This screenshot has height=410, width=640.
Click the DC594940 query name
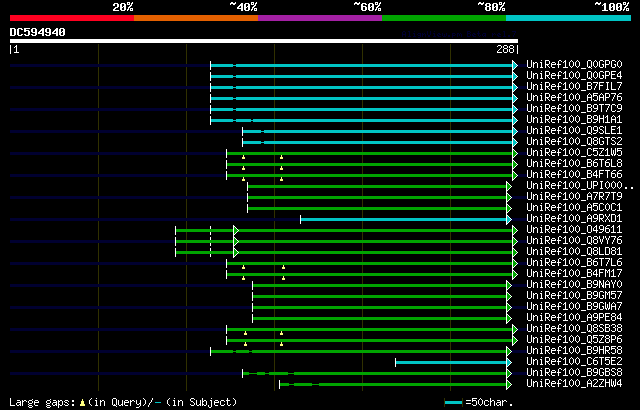click(38, 32)
